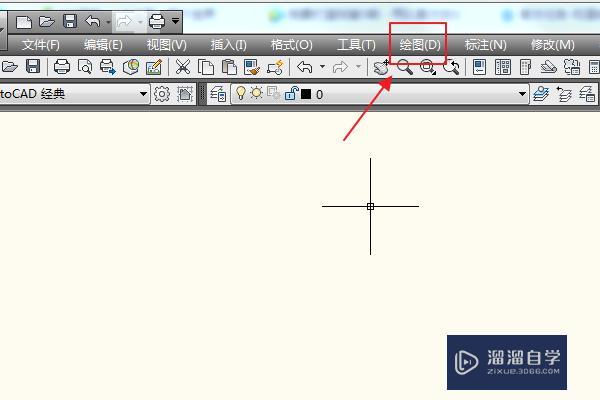This screenshot has height=400, width=600.
Task: Open the 修改(M) menu
Action: tap(553, 45)
